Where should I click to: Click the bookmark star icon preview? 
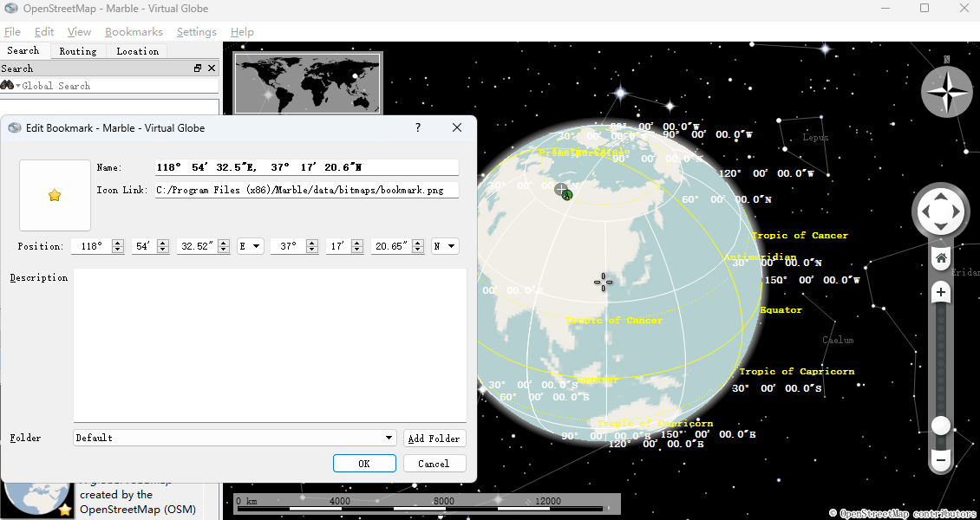coord(55,196)
